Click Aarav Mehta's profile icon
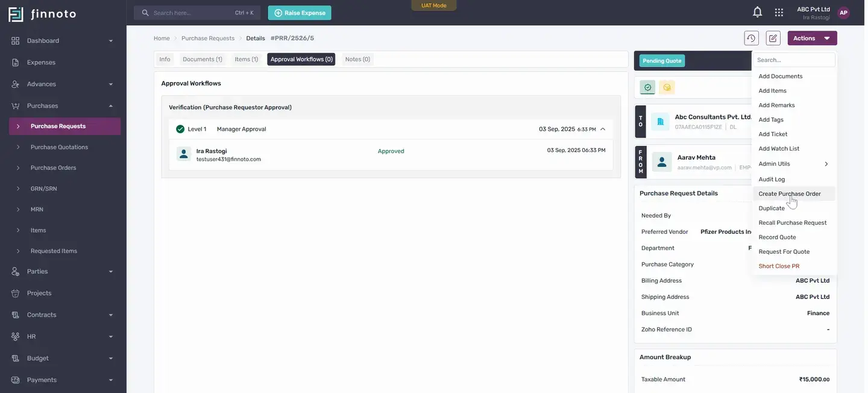868x393 pixels. point(662,162)
